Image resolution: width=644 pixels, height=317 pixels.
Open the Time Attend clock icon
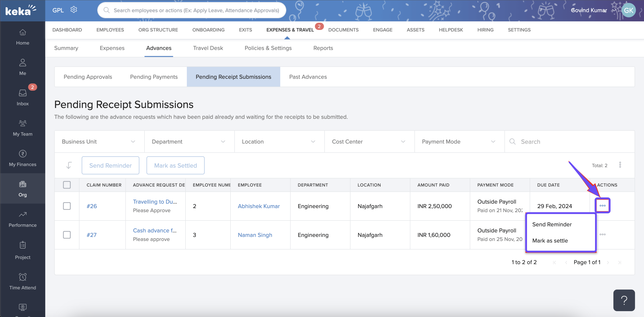pos(23,277)
